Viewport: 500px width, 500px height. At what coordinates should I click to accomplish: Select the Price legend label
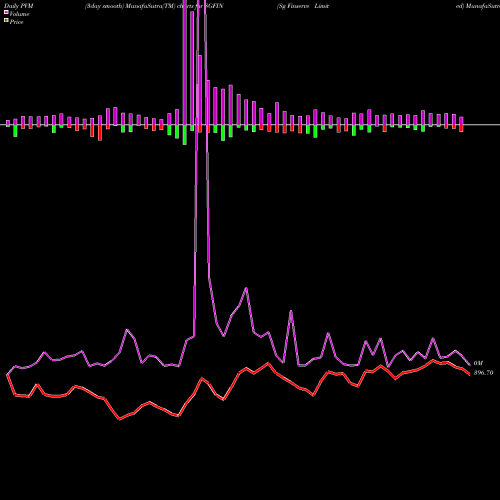(16, 22)
